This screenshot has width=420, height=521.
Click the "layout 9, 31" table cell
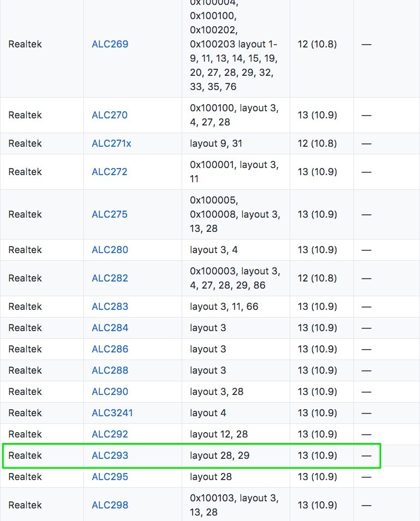[x=216, y=143]
